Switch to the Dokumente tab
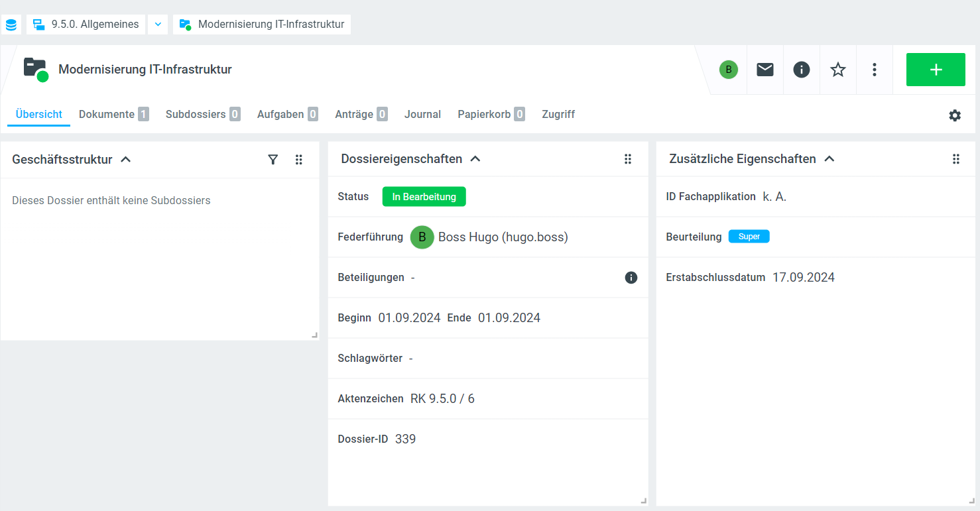Screen dimensions: 980x511 click(x=107, y=114)
